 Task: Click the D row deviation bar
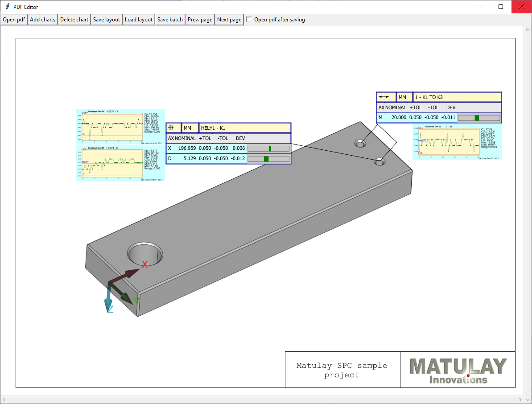coord(268,159)
